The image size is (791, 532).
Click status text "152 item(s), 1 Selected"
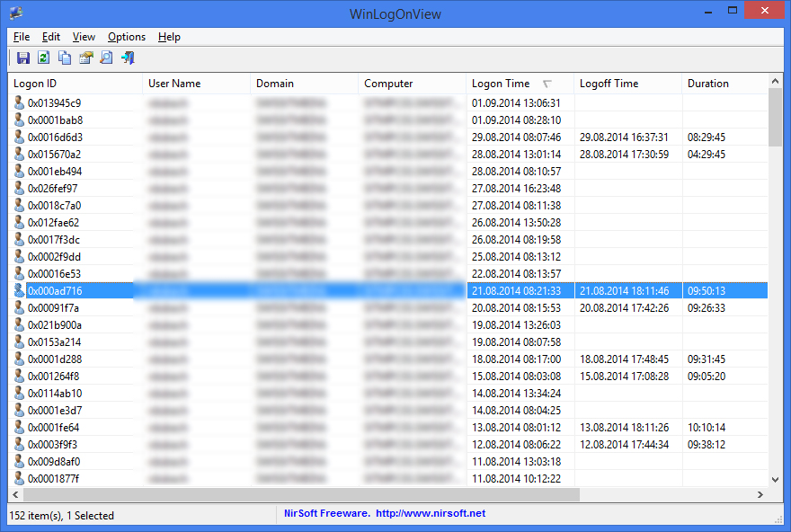click(x=61, y=515)
